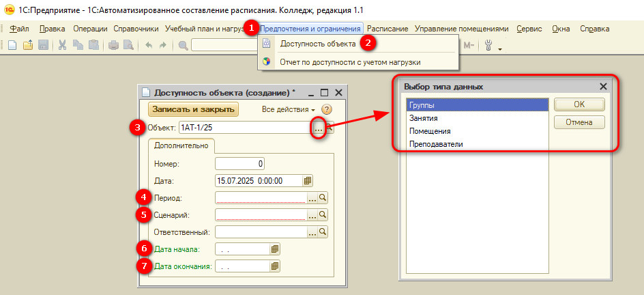Click Отмена in Выбор типа данных
Viewport: 644px width, 295px height.
click(x=579, y=122)
